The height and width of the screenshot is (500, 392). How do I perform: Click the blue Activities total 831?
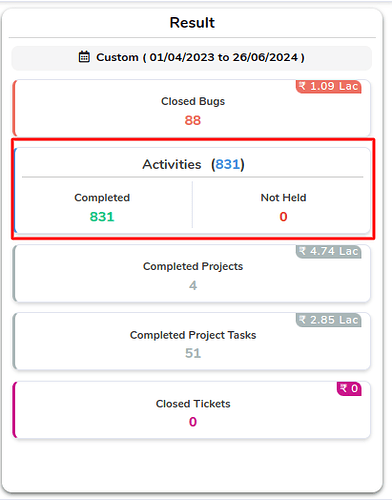(227, 164)
